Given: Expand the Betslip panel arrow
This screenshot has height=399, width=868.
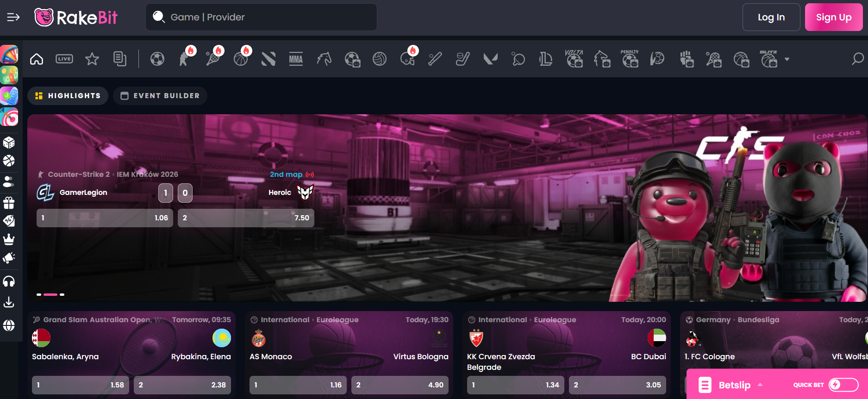Looking at the screenshot, I should click(760, 385).
